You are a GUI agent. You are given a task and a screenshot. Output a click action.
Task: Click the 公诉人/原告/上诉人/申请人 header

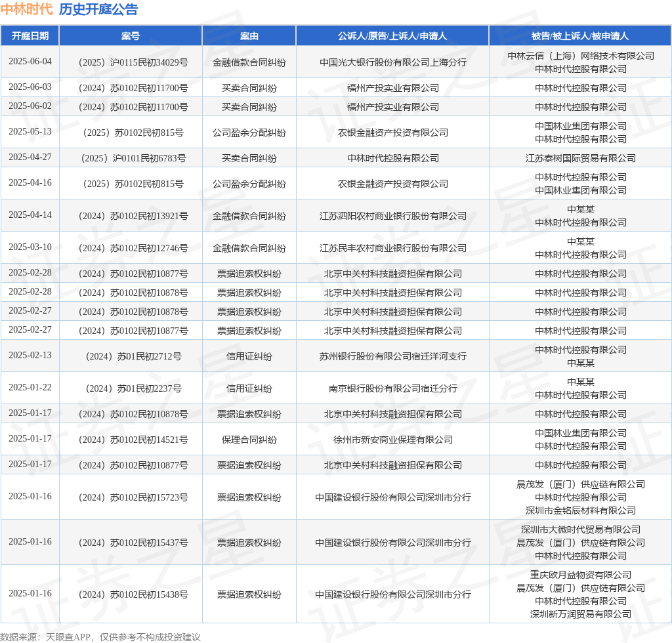coord(392,36)
